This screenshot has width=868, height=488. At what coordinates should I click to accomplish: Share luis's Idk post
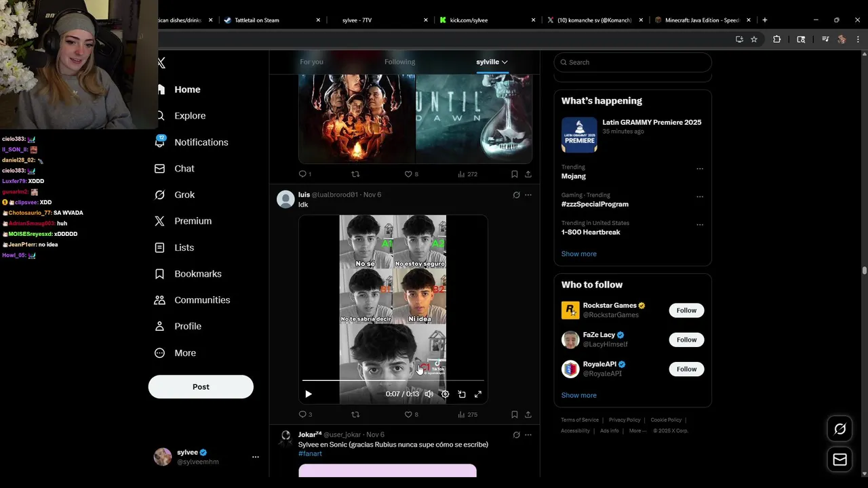528,414
